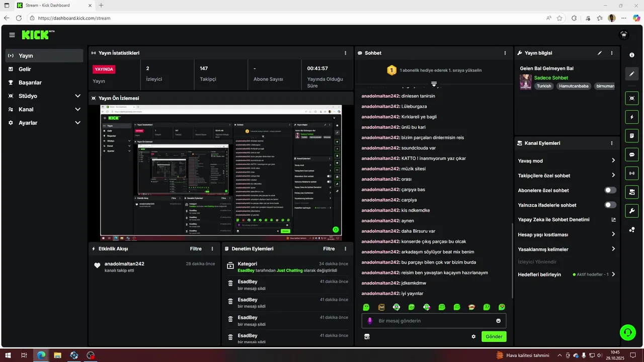The width and height of the screenshot is (644, 362).
Task: Open the hamburger menu next to KICK logo
Action: tap(12, 35)
